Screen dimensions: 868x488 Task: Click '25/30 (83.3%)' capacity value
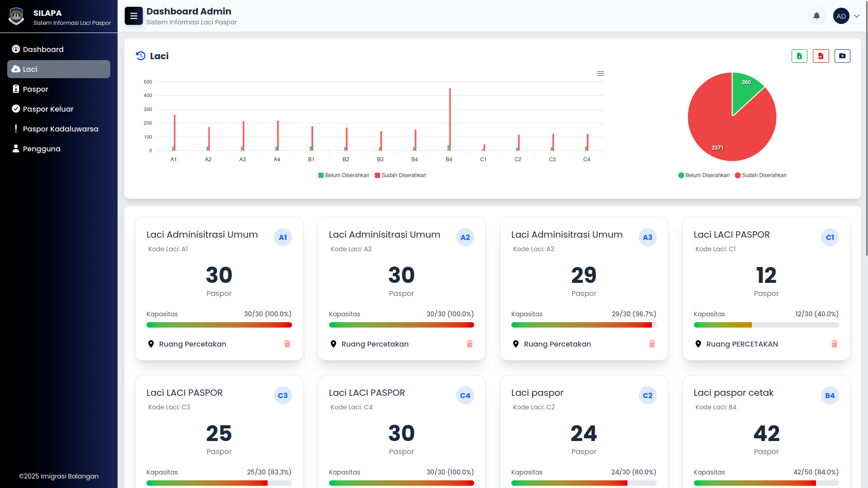pos(269,472)
